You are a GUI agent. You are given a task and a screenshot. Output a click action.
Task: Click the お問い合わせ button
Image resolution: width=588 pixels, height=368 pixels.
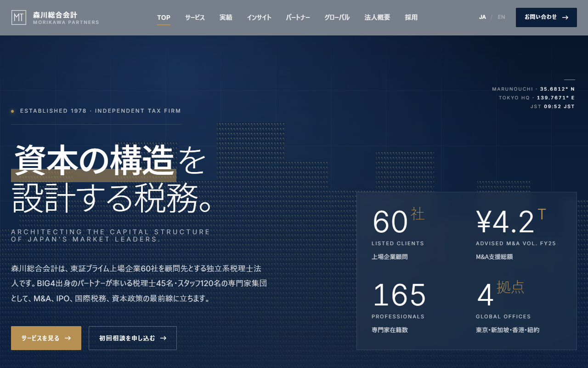pyautogui.click(x=546, y=17)
